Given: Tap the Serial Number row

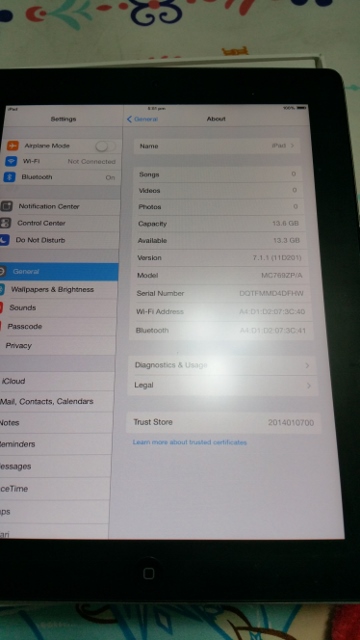Looking at the screenshot, I should 220,293.
